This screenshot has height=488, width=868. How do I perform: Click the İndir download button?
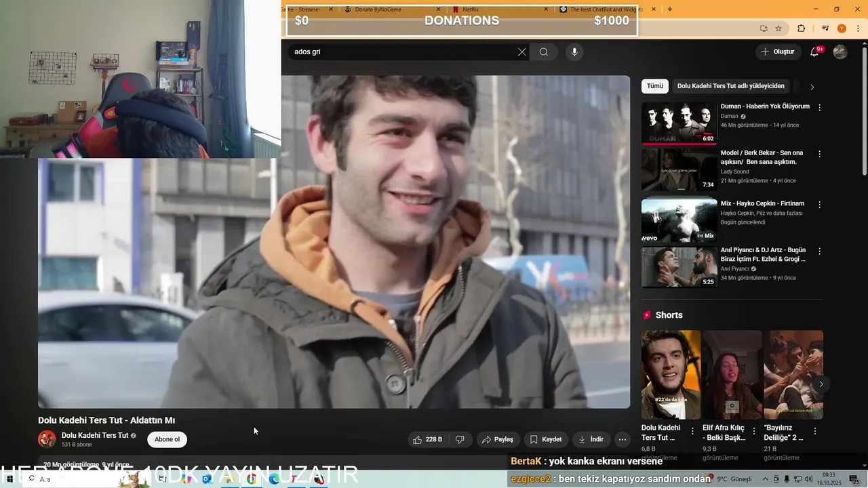coord(591,439)
